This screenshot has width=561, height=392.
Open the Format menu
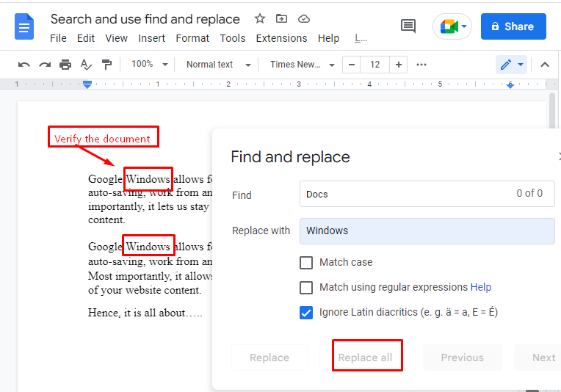[x=192, y=38]
